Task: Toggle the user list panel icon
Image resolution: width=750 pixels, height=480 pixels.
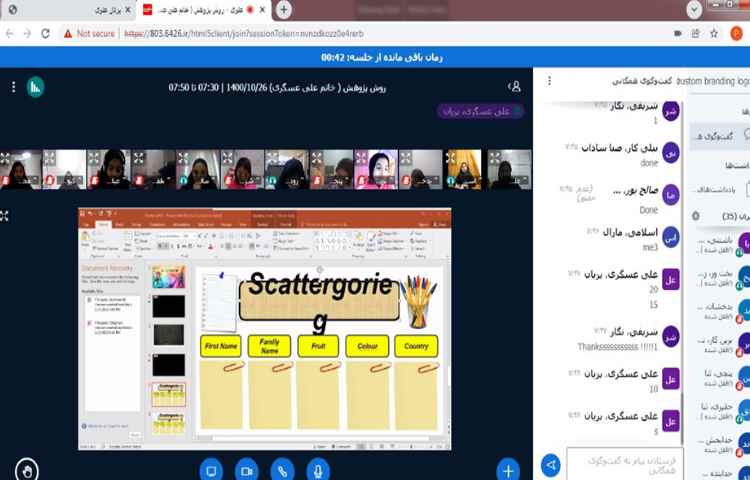Action: coord(514,87)
